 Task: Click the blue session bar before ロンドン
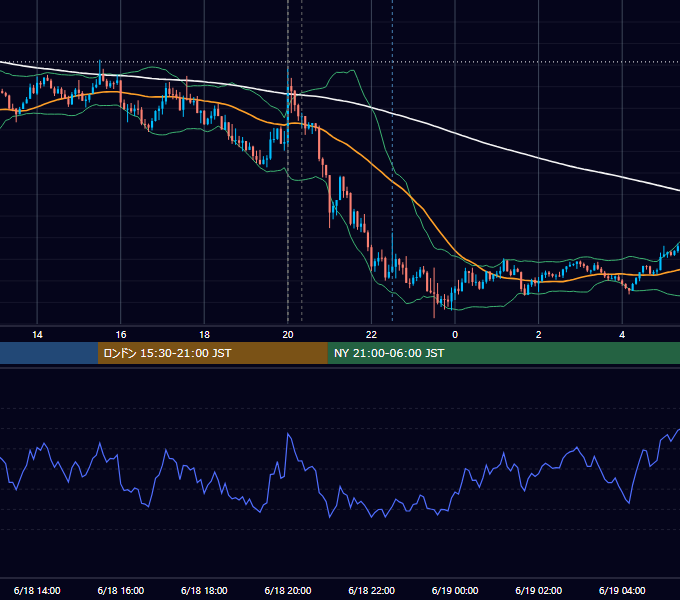pyautogui.click(x=49, y=353)
